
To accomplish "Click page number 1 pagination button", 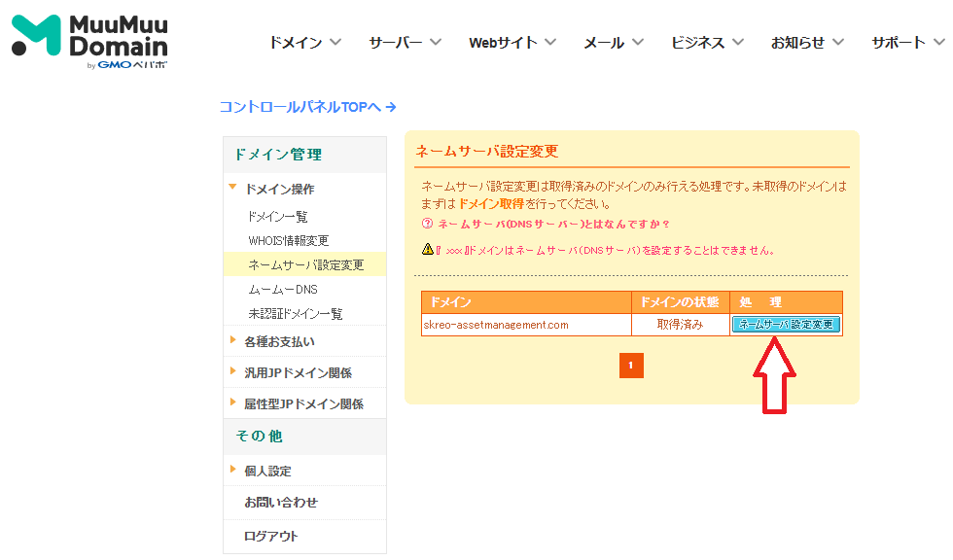I will (631, 366).
